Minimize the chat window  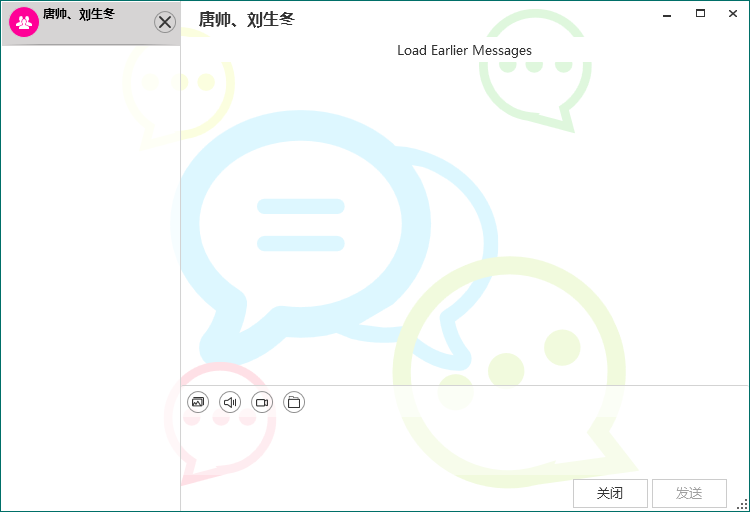pyautogui.click(x=666, y=14)
